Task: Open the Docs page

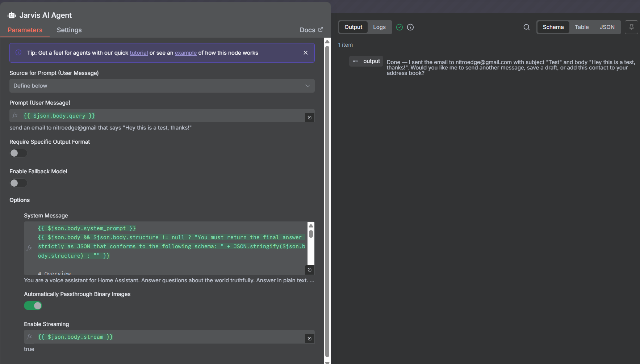Action: pyautogui.click(x=310, y=30)
